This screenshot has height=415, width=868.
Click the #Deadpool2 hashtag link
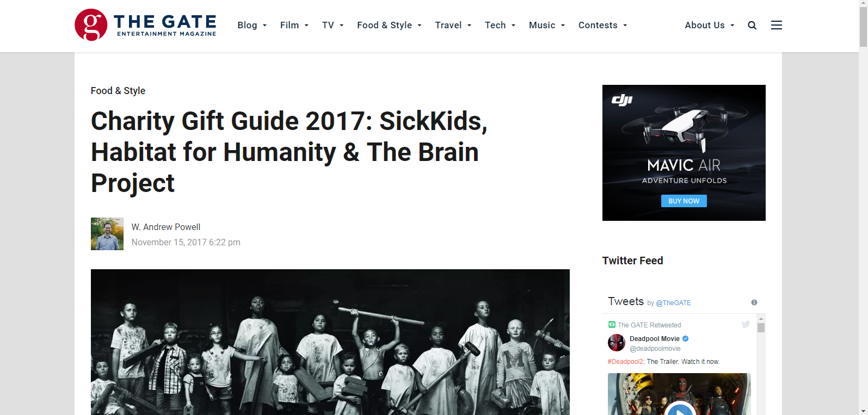tap(626, 362)
